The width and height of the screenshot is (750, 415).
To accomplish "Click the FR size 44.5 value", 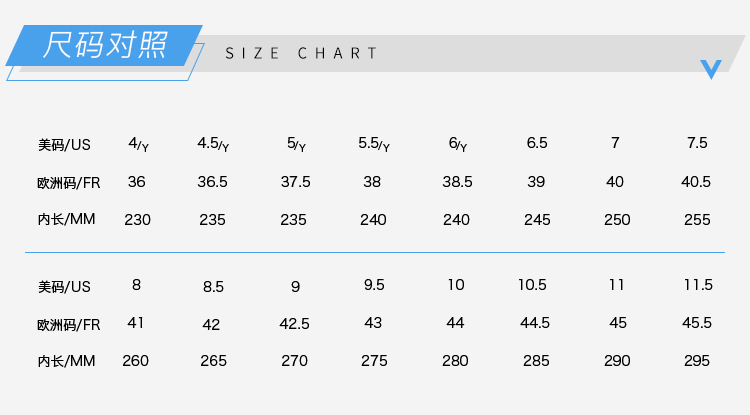I will (535, 323).
